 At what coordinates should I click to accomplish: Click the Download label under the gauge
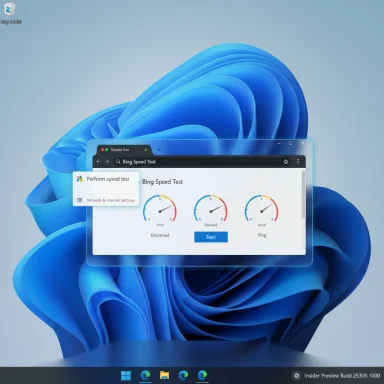(x=160, y=235)
